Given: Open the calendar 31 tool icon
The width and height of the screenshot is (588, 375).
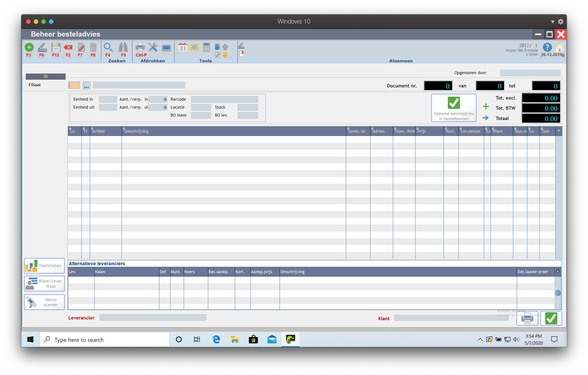Looking at the screenshot, I should 182,47.
